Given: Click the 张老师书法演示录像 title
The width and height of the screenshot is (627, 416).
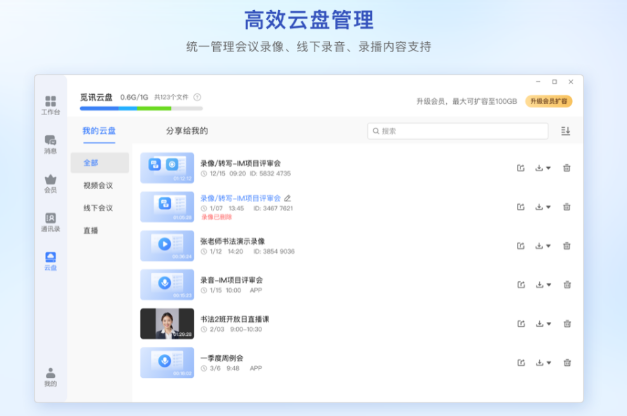Looking at the screenshot, I should click(x=232, y=241).
